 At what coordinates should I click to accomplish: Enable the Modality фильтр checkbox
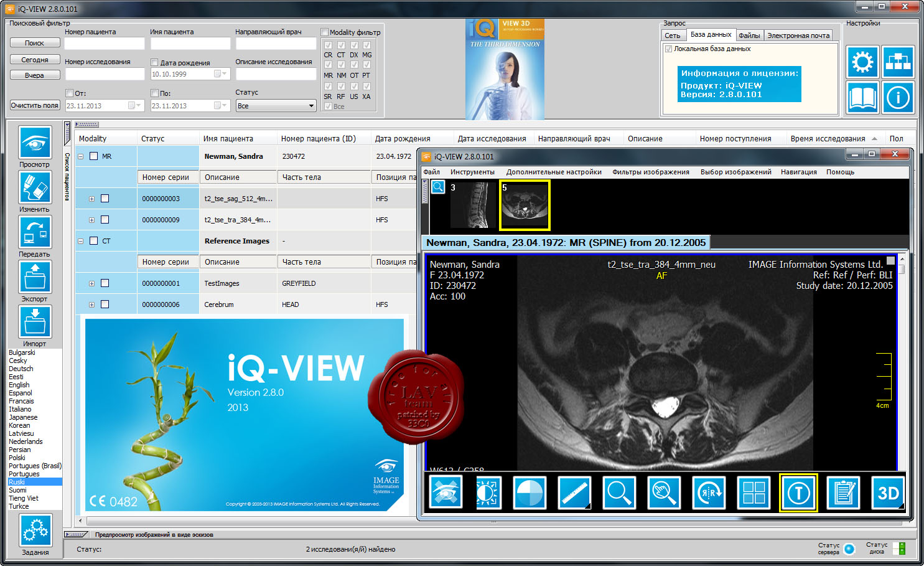pyautogui.click(x=324, y=32)
